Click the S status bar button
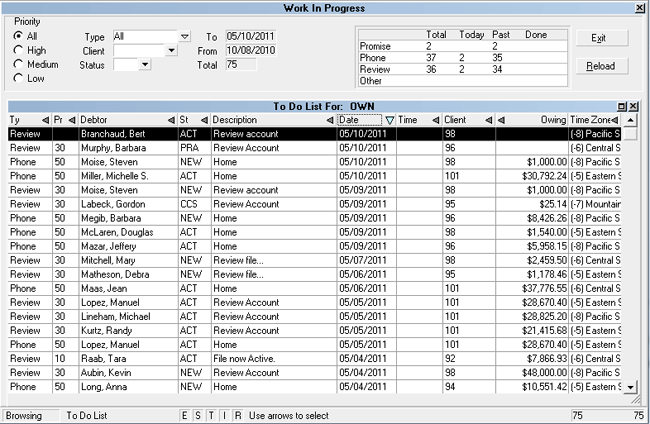This screenshot has width=650, height=424. point(198,415)
